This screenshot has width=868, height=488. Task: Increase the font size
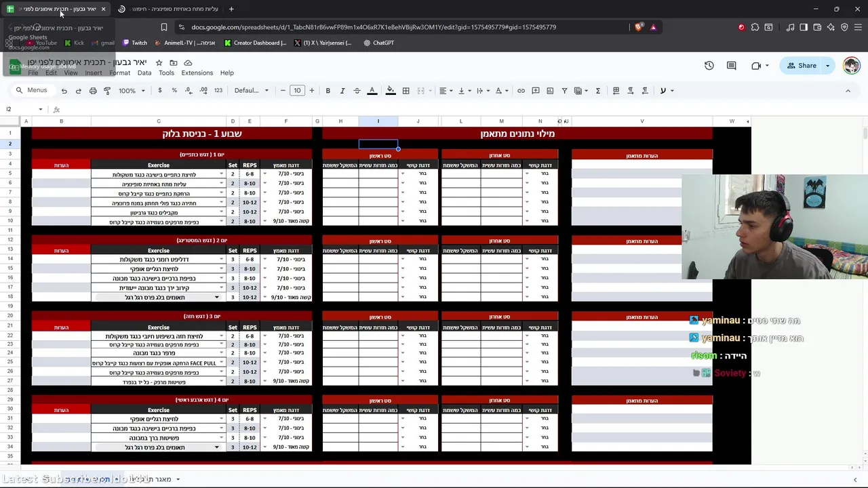point(312,91)
